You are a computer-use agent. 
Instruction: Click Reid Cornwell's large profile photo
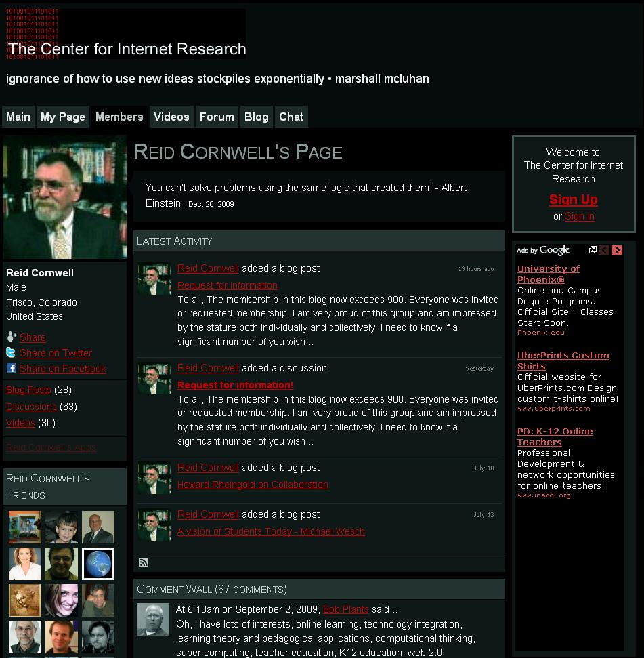(64, 197)
